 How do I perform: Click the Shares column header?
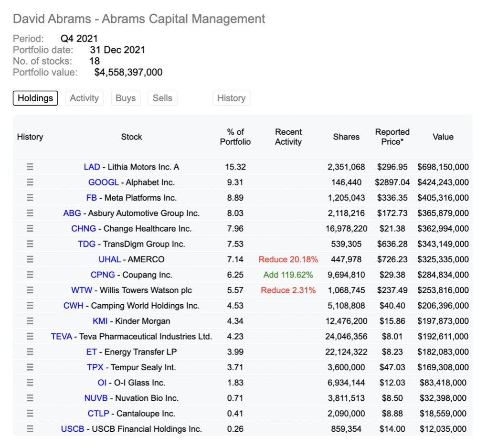346,137
